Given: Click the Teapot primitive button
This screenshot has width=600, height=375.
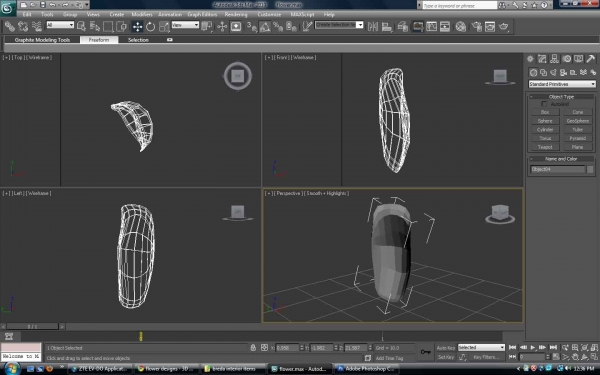Looking at the screenshot, I should [545, 147].
